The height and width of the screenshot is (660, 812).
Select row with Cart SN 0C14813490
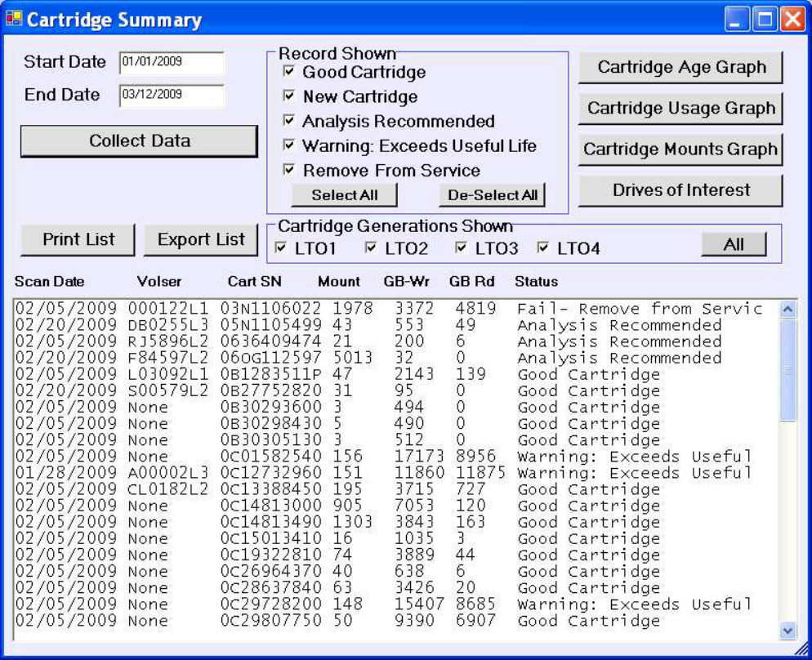tap(395, 522)
